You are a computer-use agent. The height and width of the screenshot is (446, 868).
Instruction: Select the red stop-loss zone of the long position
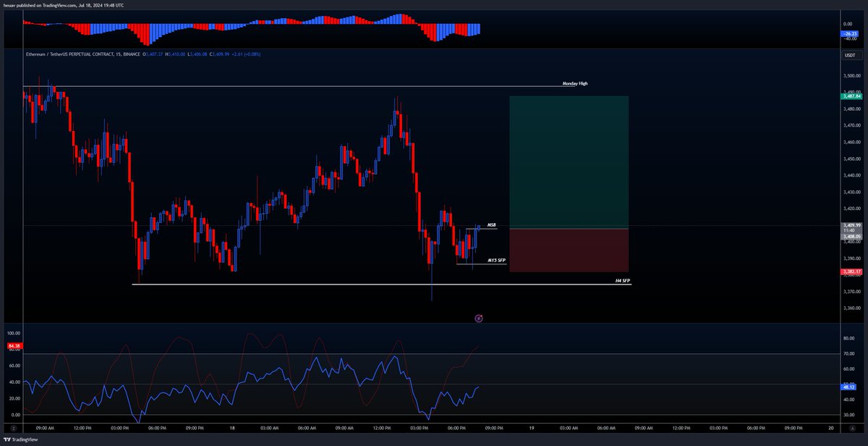(569, 251)
